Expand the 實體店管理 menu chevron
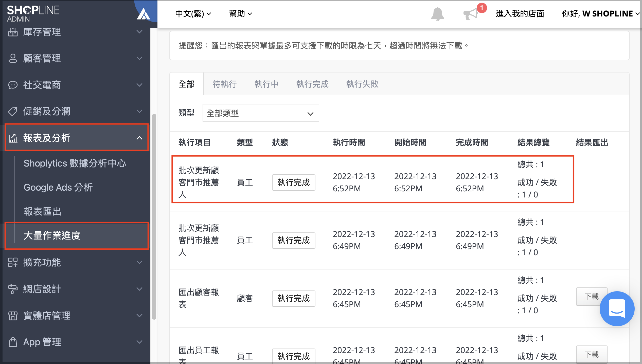 point(139,316)
